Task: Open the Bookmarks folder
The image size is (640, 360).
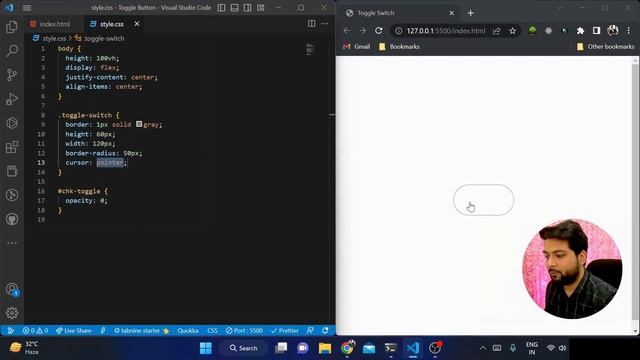Action: coord(399,47)
